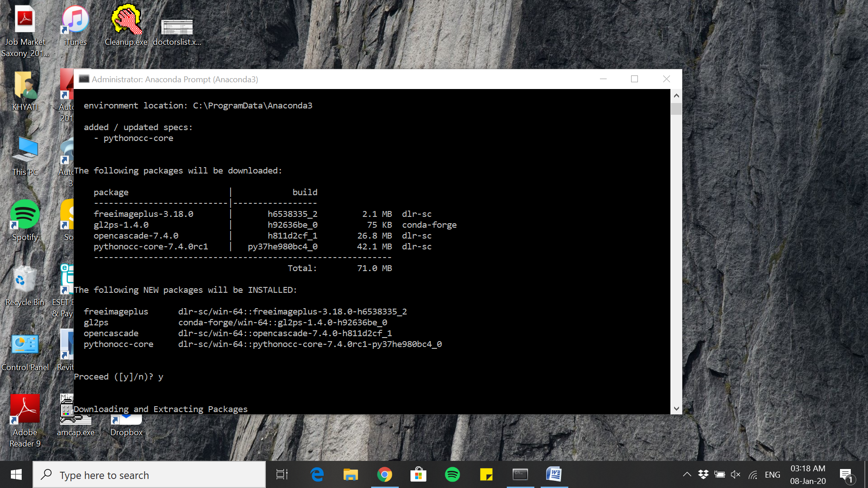Check battery status in the system tray
868x488 pixels.
pos(719,474)
